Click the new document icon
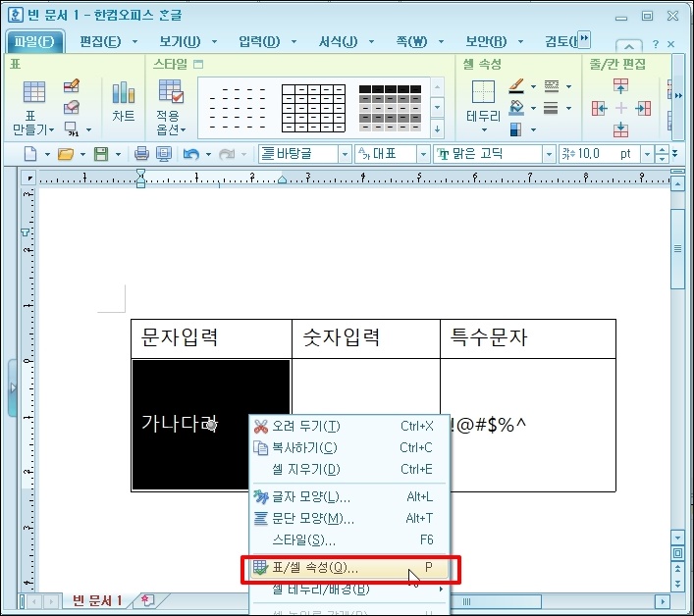Viewport: 694px width, 616px height. (x=30, y=154)
